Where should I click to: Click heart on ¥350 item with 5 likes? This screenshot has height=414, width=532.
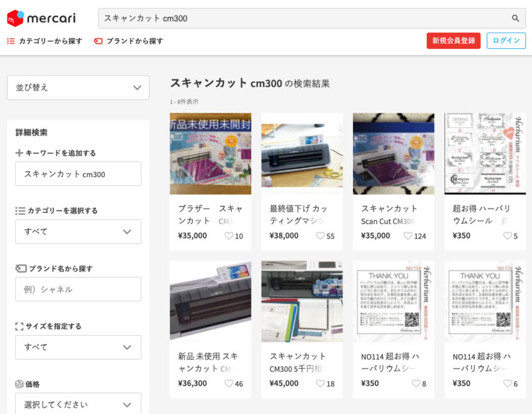507,235
